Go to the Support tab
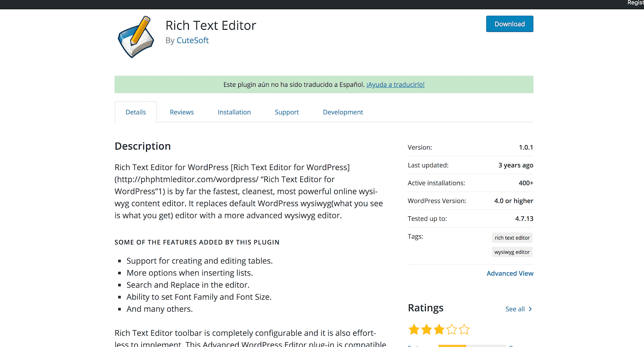This screenshot has height=347, width=644. [x=287, y=112]
